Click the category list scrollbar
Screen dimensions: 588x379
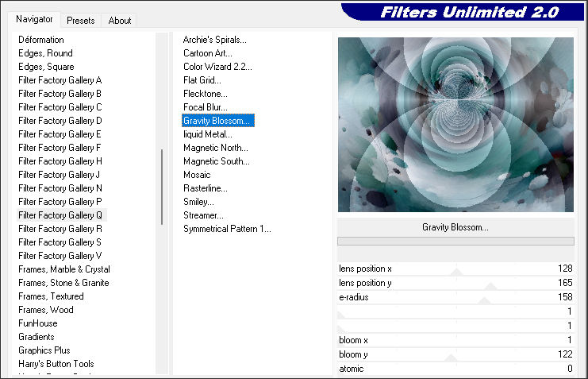click(162, 187)
